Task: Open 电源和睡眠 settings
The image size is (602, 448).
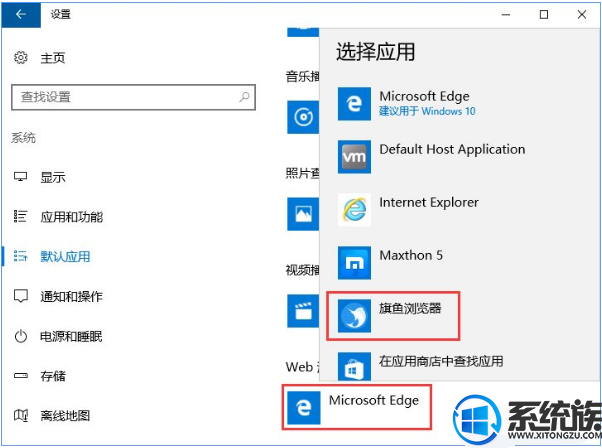Action: pyautogui.click(x=71, y=336)
